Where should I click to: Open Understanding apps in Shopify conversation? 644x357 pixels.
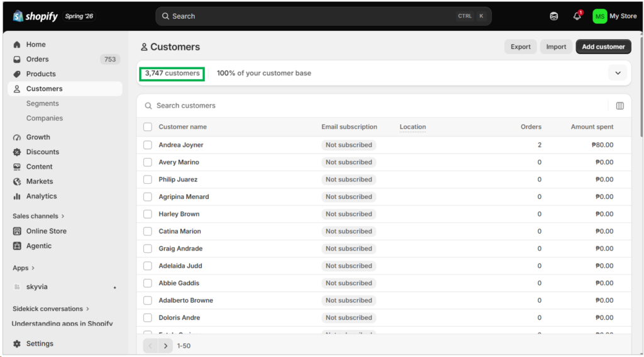(62, 324)
